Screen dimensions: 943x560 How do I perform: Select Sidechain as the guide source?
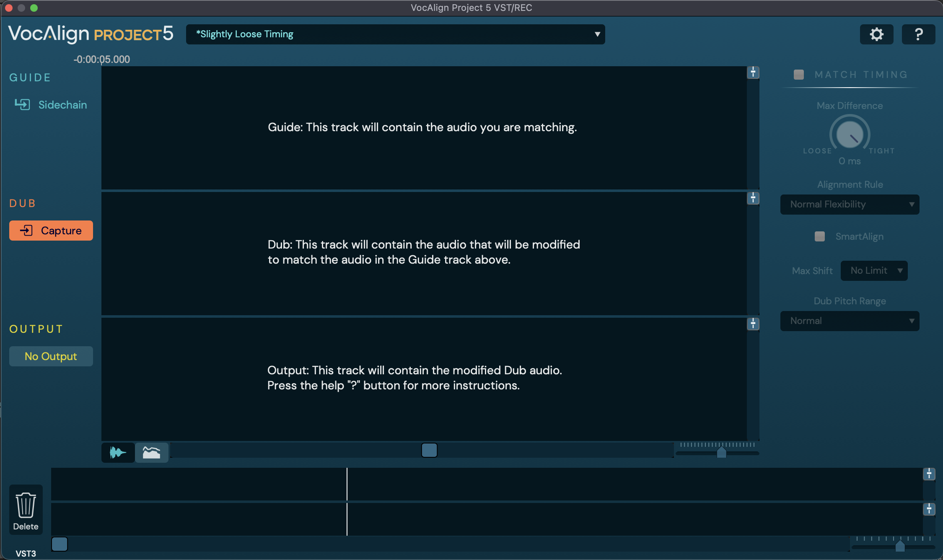[51, 105]
